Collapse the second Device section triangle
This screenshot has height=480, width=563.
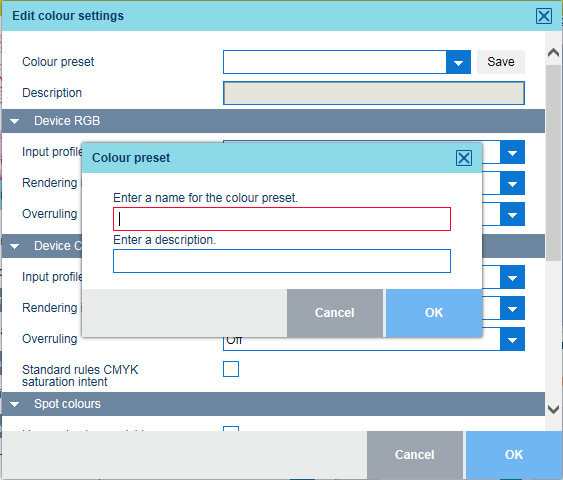pos(15,246)
